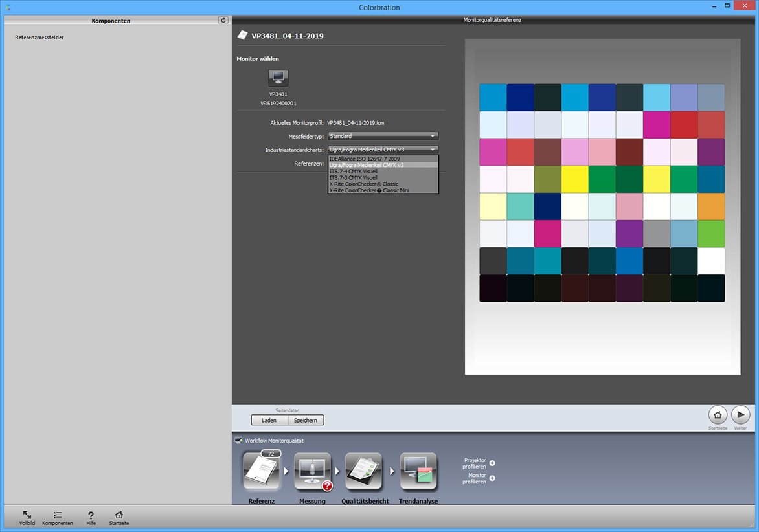Click the Laden button
Image resolution: width=759 pixels, height=532 pixels.
[269, 420]
